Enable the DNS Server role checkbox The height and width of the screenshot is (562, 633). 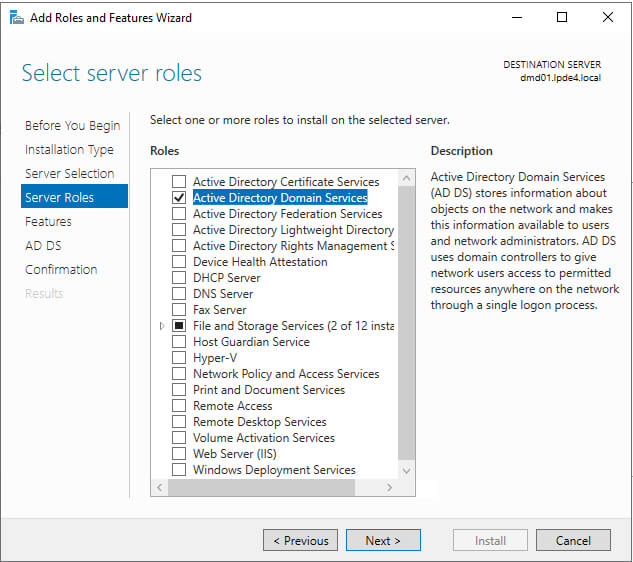click(x=179, y=294)
